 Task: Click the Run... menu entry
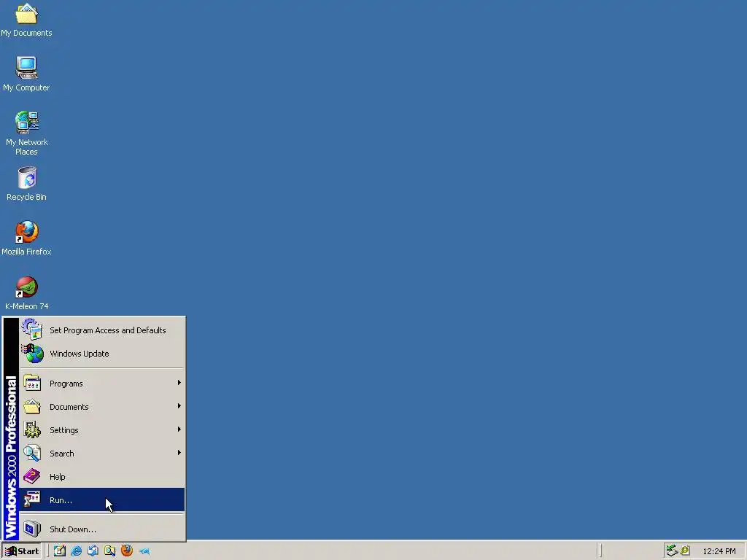102,500
